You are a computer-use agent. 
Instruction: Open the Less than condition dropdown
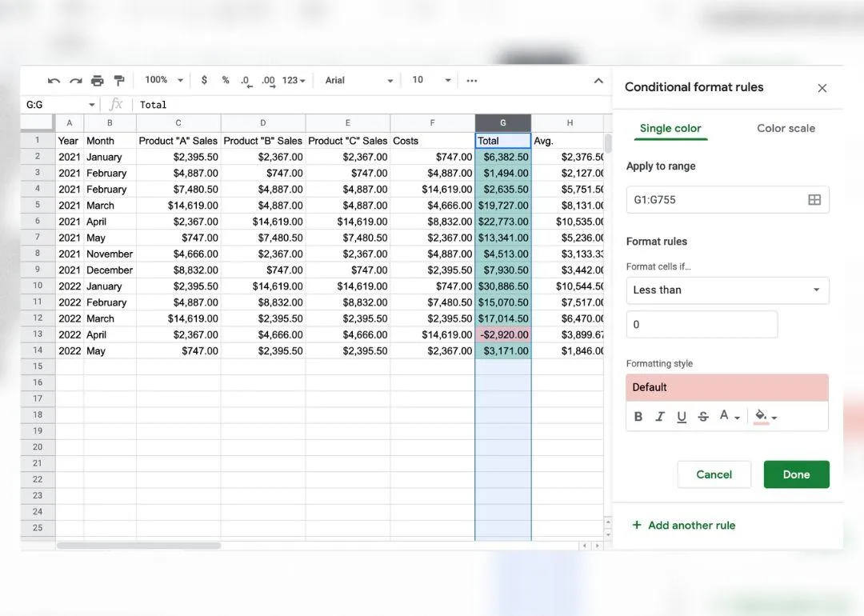coord(727,290)
